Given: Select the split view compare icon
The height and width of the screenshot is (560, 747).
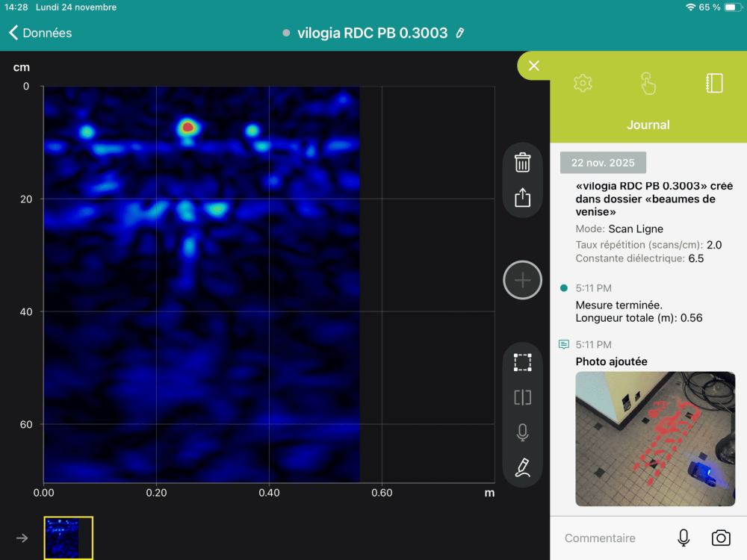Looking at the screenshot, I should click(x=522, y=397).
